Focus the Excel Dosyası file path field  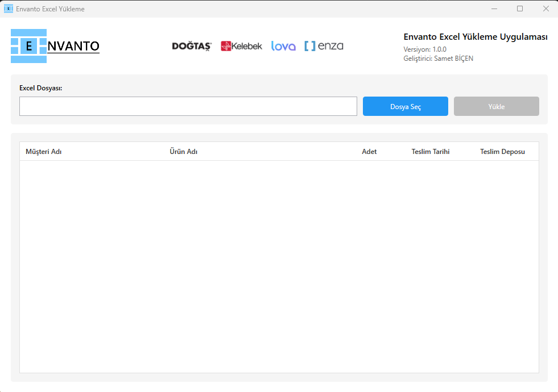click(188, 106)
